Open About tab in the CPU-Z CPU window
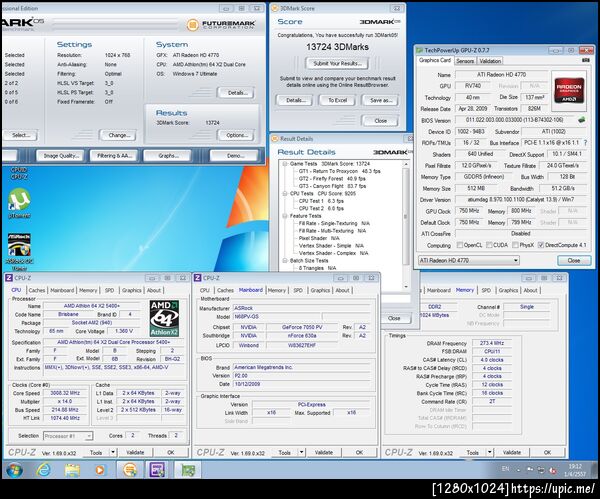Viewport: 600px width, 499px height. (154, 290)
